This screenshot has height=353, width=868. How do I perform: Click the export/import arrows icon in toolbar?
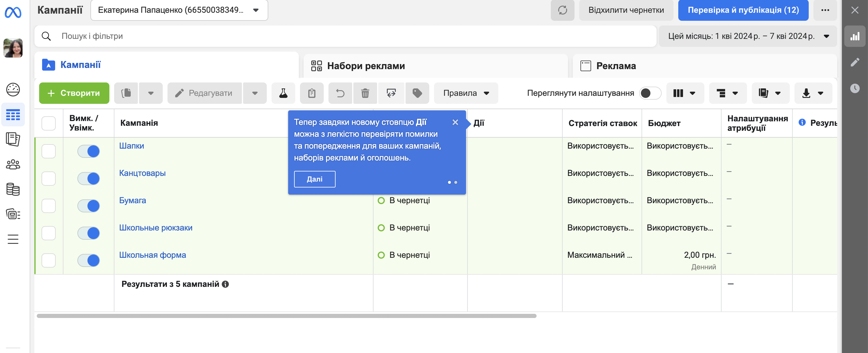(x=391, y=93)
